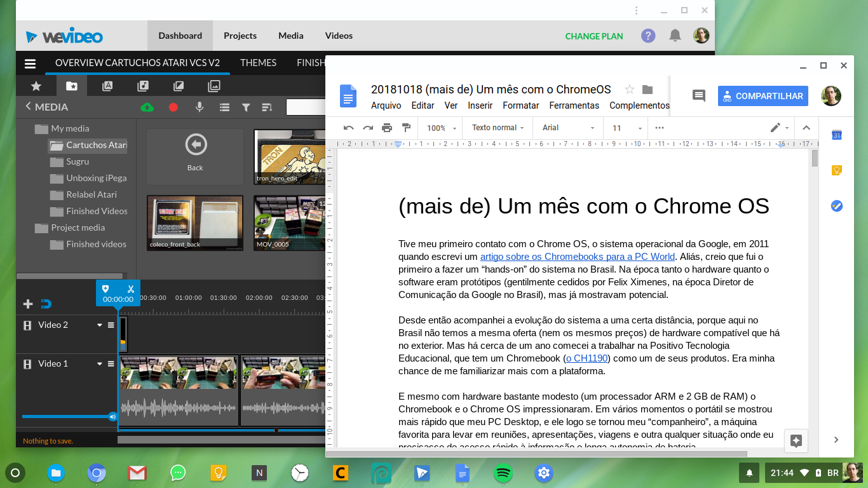
Task: Click the green cloud upload icon
Action: [x=147, y=107]
